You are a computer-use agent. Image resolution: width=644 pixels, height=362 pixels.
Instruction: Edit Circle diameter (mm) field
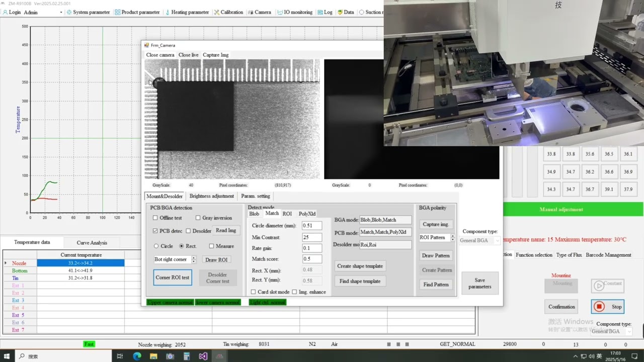tap(312, 226)
